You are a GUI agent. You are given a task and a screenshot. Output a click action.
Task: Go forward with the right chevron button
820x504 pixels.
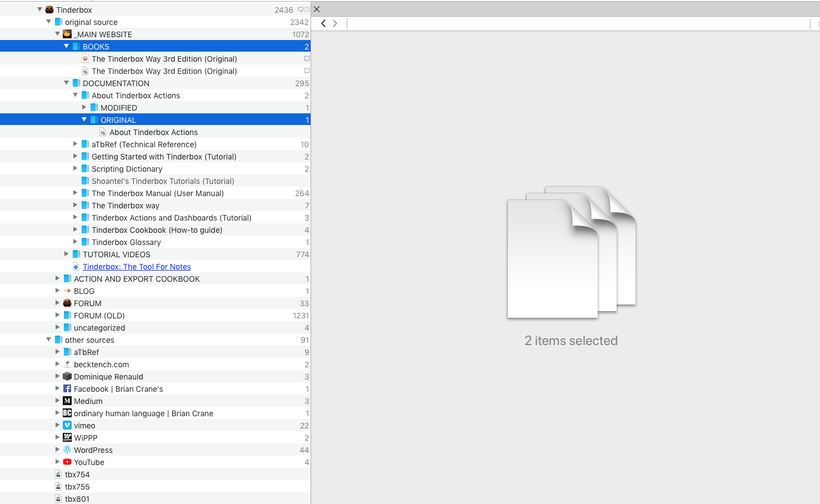coord(335,23)
